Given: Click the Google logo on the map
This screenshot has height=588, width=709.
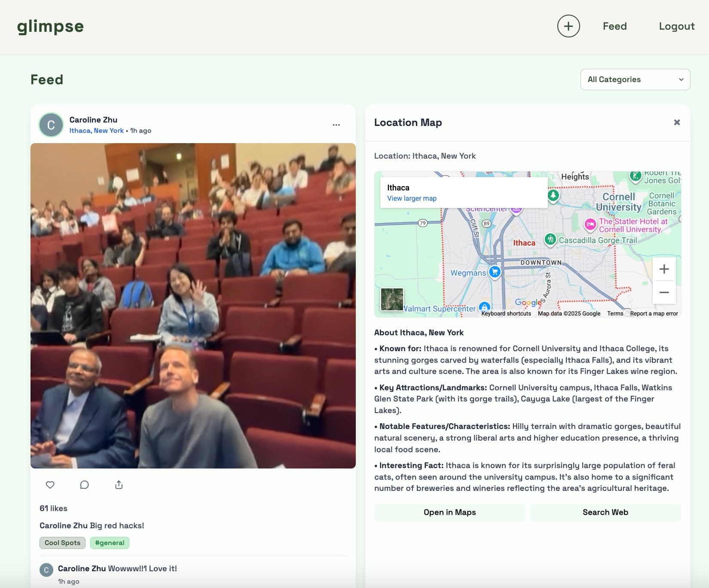Looking at the screenshot, I should tap(528, 303).
